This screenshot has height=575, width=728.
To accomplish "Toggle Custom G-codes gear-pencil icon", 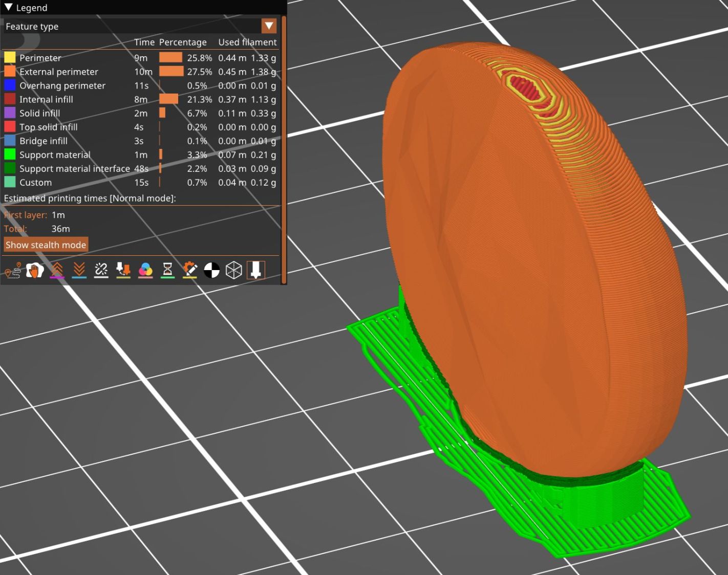I will pos(189,270).
